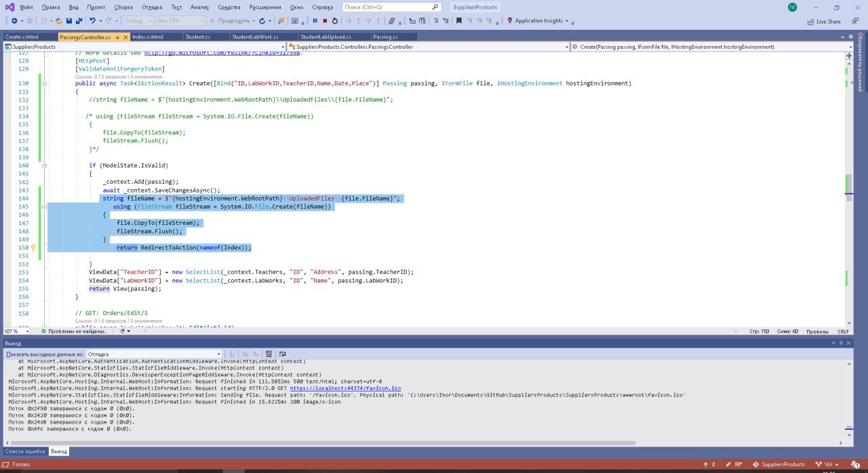Switch to the Список ошибок tab

(26, 451)
